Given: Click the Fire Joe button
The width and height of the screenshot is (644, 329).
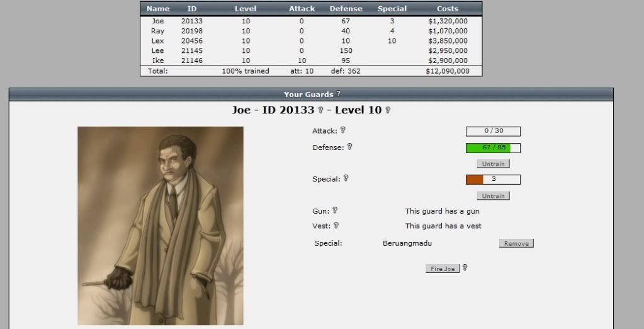Looking at the screenshot, I should click(443, 268).
